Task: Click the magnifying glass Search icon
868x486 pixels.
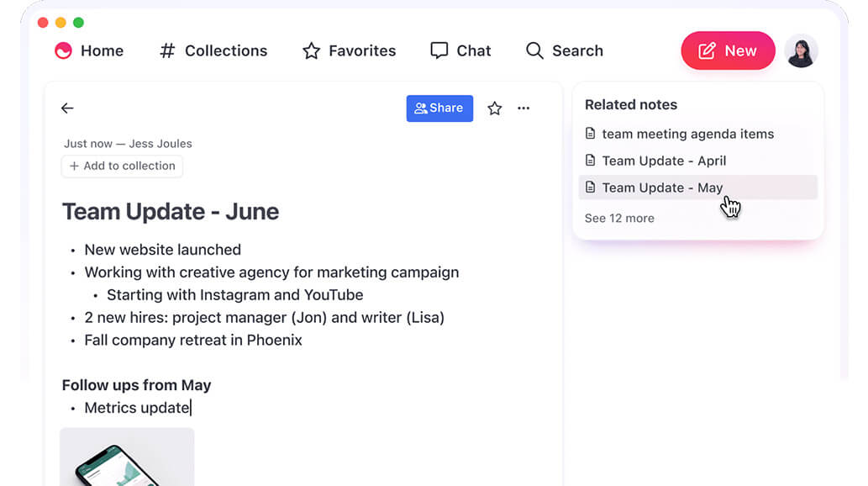Action: tap(534, 50)
